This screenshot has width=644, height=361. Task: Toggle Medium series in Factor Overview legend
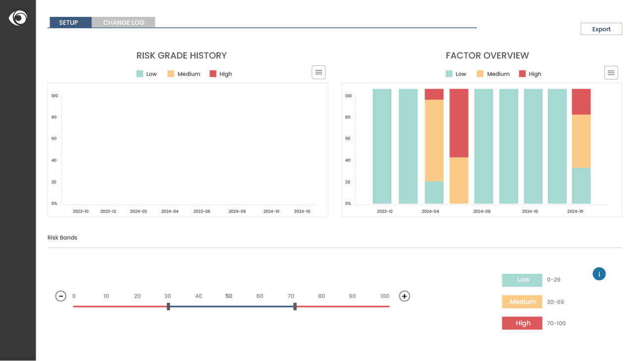point(493,74)
